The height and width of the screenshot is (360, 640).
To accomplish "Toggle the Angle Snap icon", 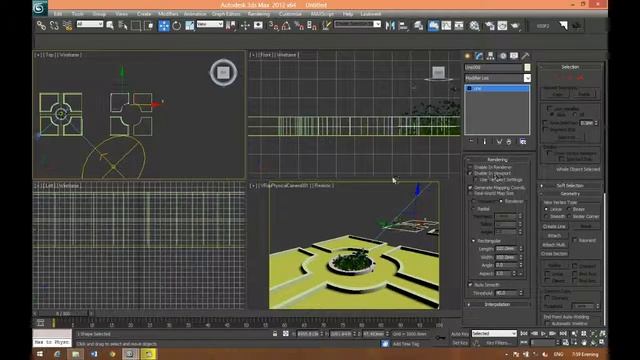I will tap(286, 26).
